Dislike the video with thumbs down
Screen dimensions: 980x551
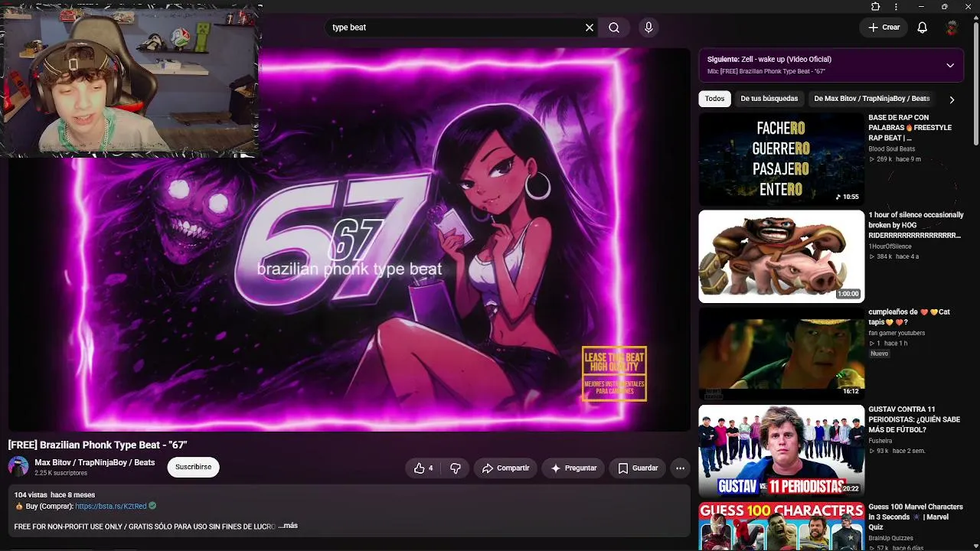click(x=456, y=468)
